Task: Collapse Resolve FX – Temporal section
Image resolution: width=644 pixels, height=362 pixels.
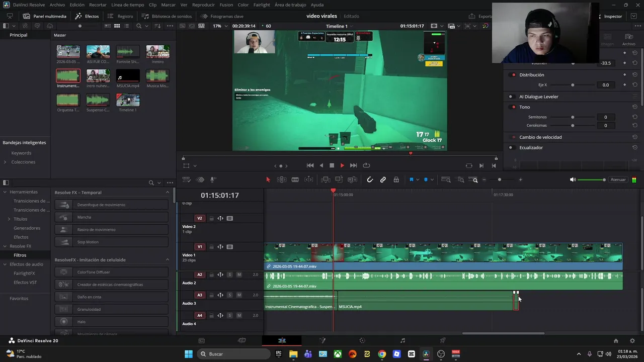Action: point(168,192)
